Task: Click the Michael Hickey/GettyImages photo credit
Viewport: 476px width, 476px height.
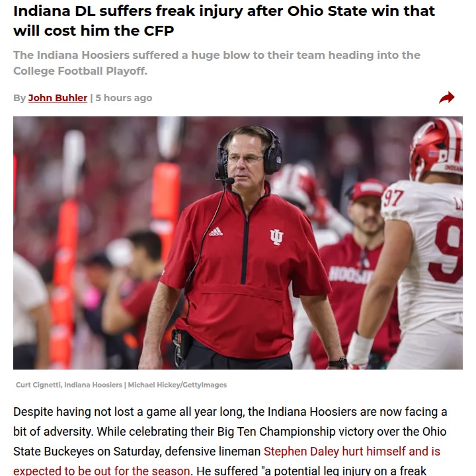Action: point(177,385)
